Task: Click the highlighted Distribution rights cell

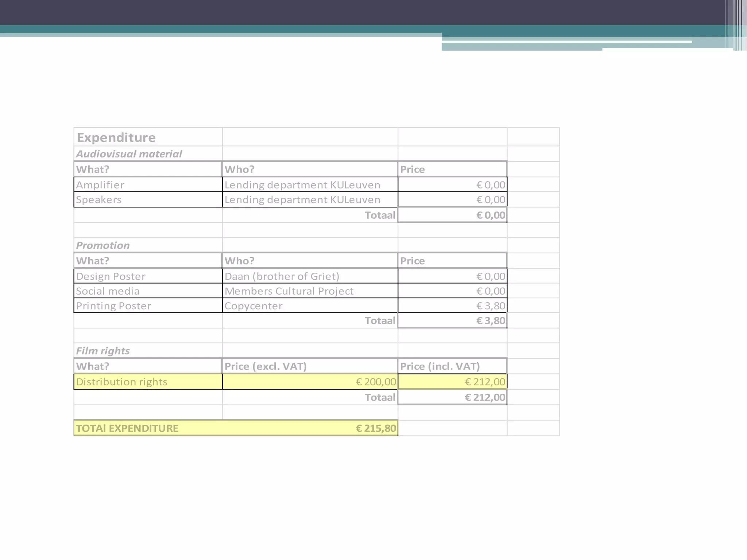Action: 122,382
